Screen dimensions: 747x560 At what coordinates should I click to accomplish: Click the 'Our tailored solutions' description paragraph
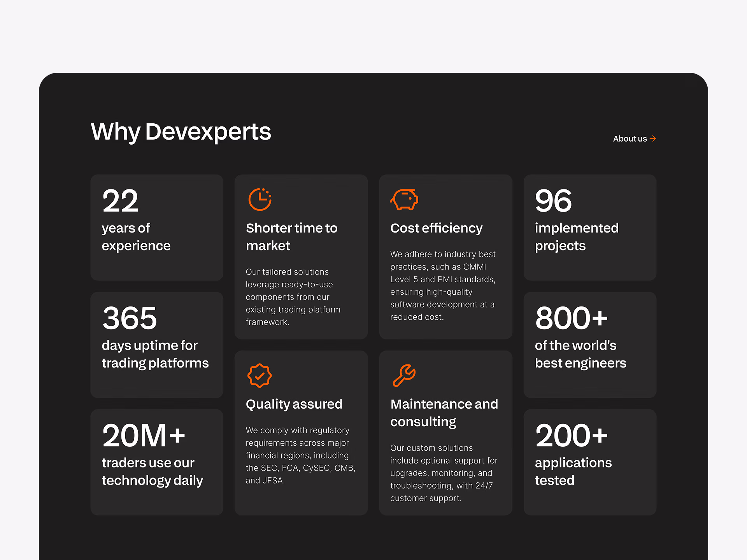tap(293, 297)
